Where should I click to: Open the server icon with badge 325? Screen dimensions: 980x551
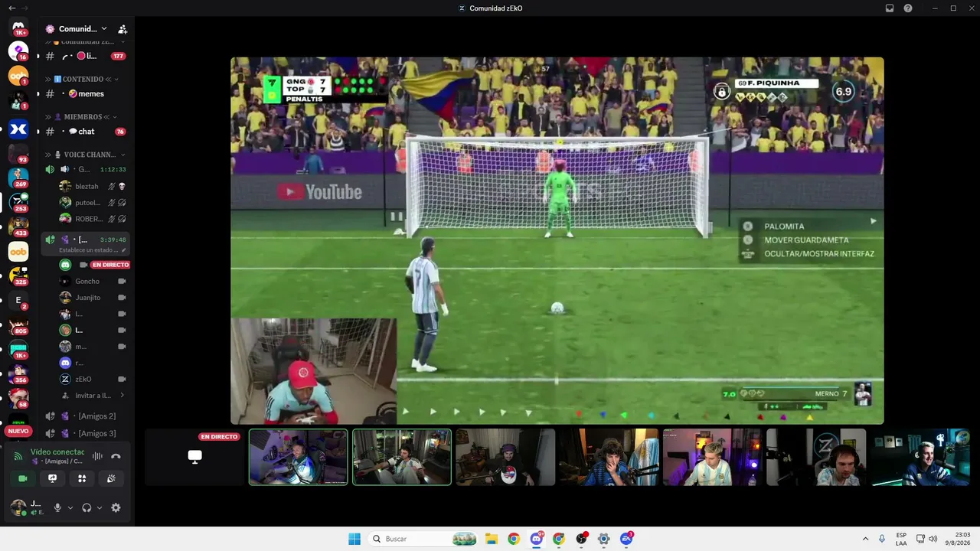(18, 275)
